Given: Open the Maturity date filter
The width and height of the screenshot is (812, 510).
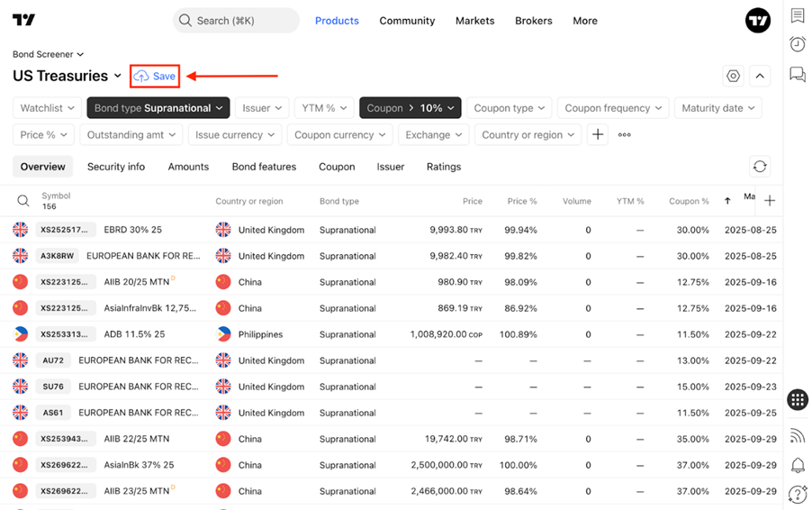Looking at the screenshot, I should point(717,108).
